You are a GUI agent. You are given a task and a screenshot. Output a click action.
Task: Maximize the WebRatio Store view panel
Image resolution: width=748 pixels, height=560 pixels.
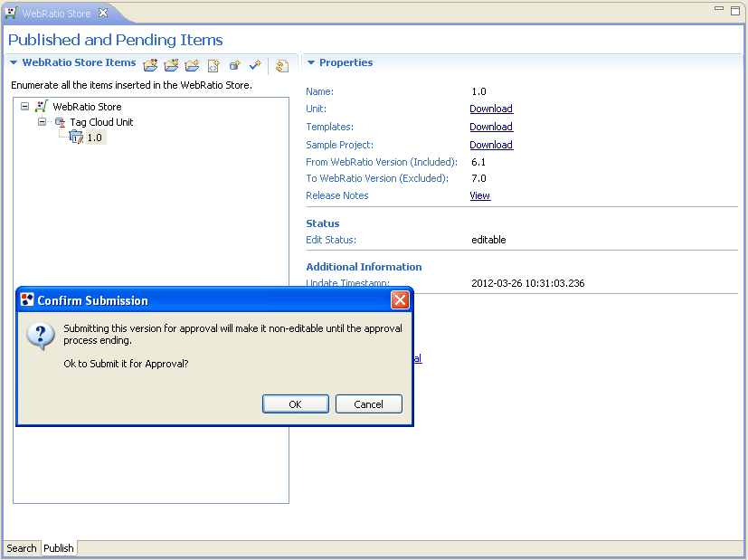(x=735, y=10)
